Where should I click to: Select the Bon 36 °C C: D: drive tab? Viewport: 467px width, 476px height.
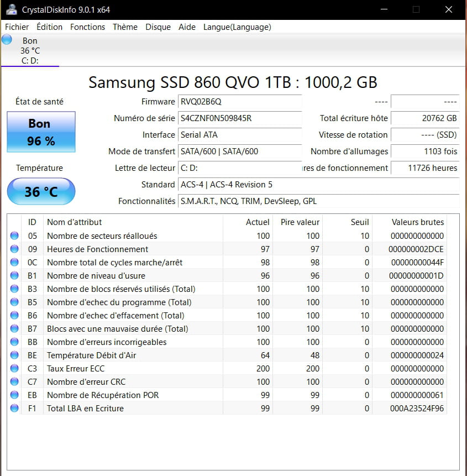(30, 50)
